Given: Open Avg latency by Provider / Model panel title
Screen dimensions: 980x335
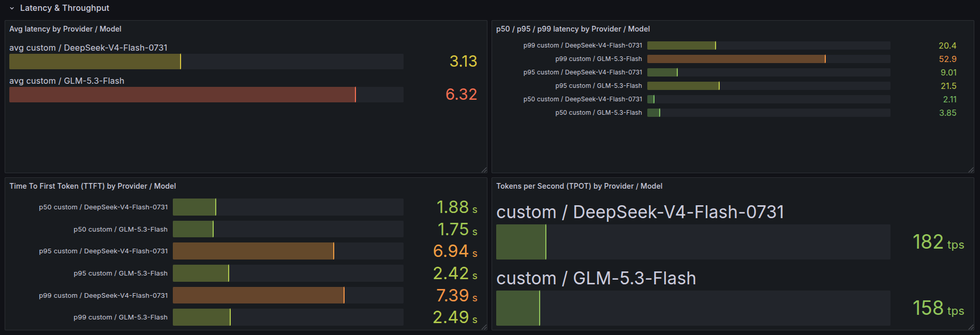Looking at the screenshot, I should click(x=65, y=29).
